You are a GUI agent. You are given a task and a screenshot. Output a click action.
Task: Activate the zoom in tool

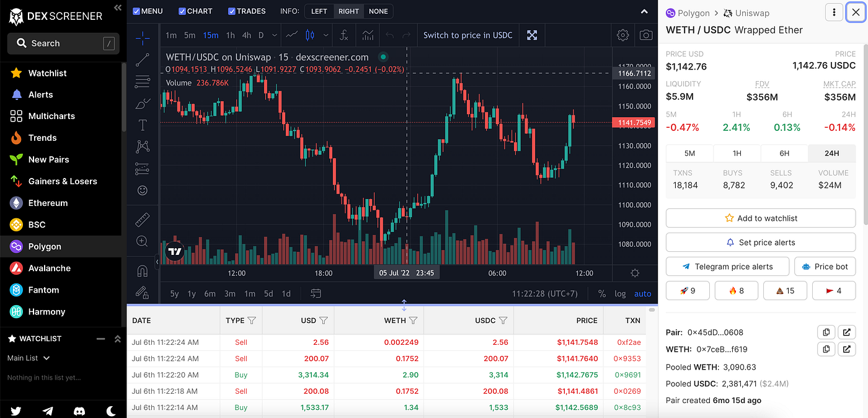coord(143,241)
